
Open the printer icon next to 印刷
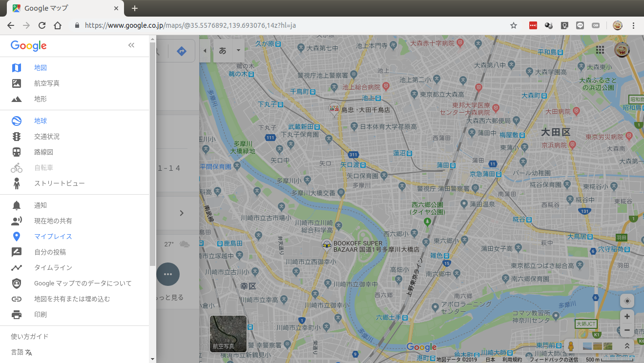(17, 314)
